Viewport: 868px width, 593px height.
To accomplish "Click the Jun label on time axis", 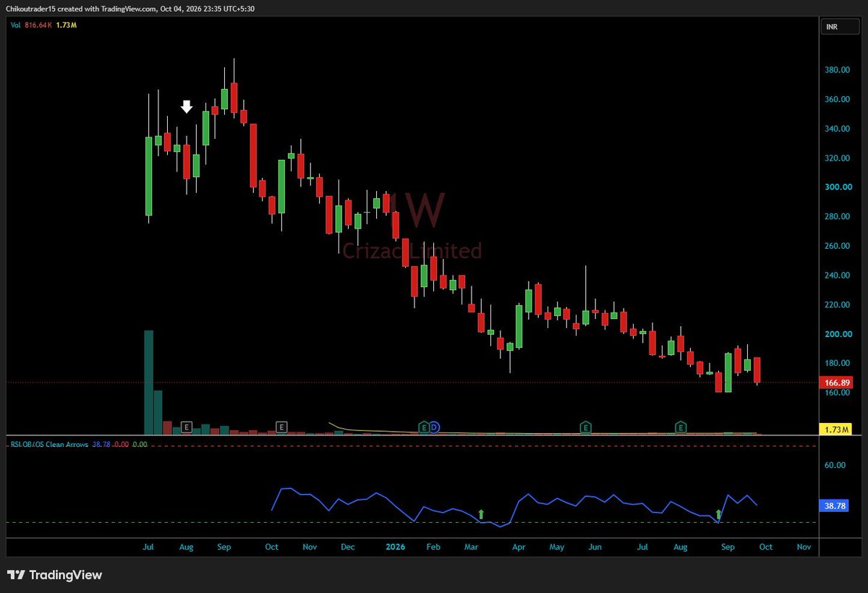I will click(x=595, y=547).
